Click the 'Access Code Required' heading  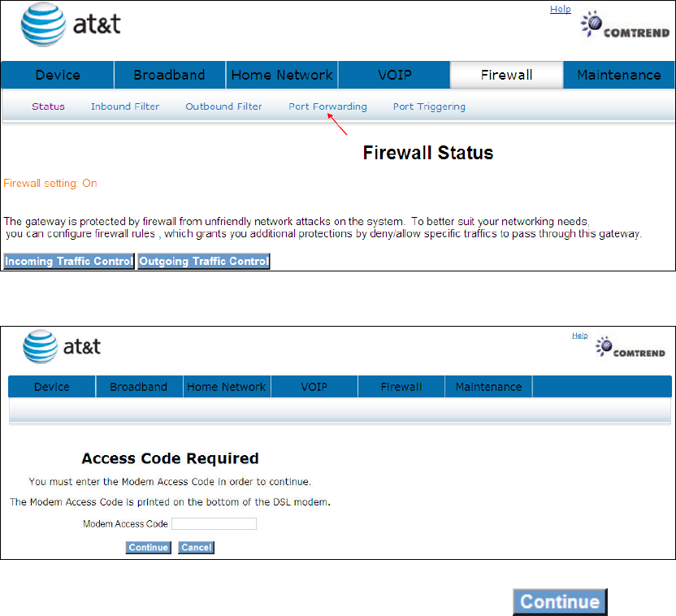[171, 458]
